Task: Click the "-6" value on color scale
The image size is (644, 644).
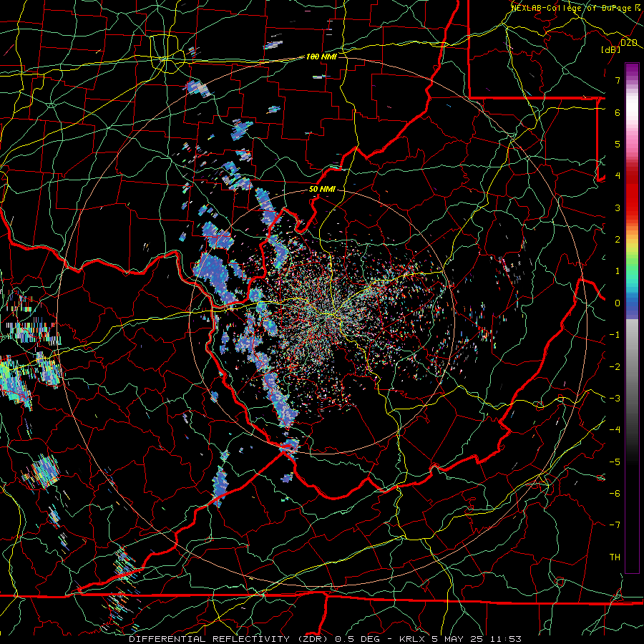Action: [615, 494]
